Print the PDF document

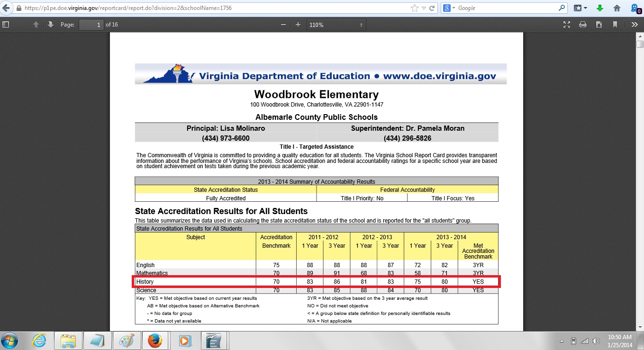click(583, 25)
